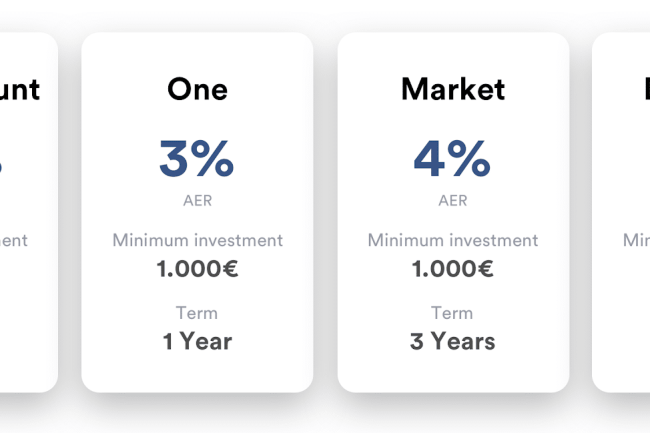Click the 3% rate on One card
The image size is (650, 433).
(197, 158)
